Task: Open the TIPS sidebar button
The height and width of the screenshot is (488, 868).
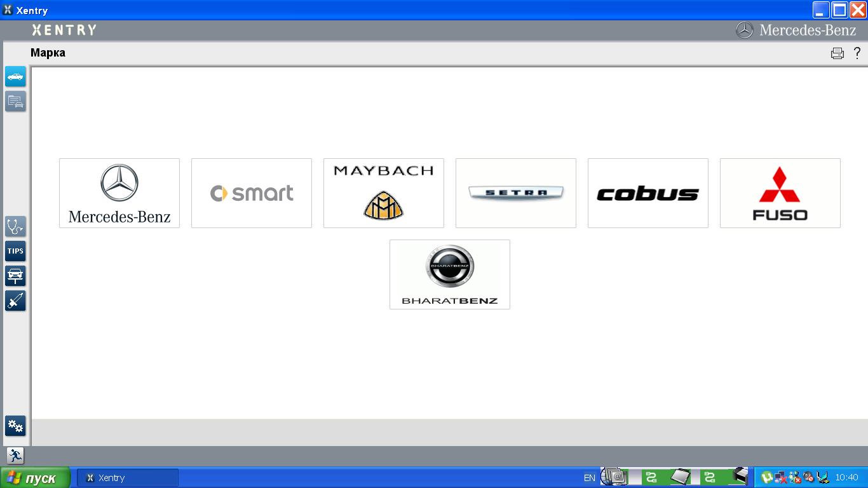Action: [15, 251]
